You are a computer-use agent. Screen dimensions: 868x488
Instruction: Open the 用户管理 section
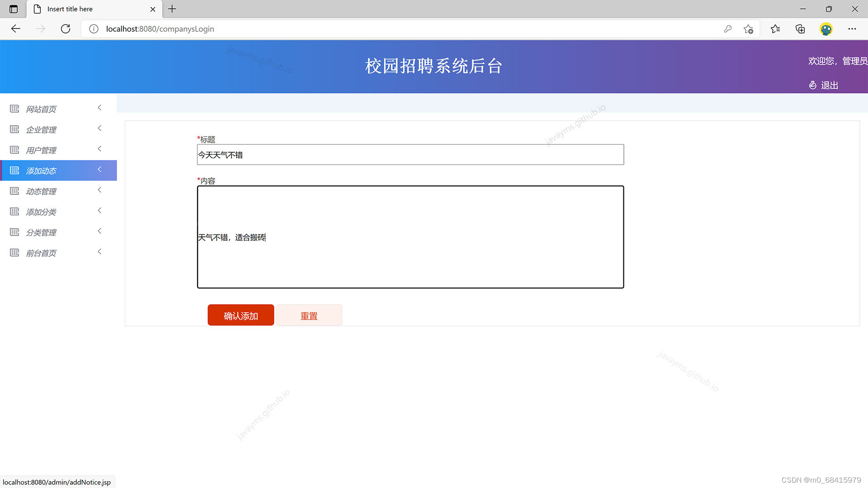41,150
